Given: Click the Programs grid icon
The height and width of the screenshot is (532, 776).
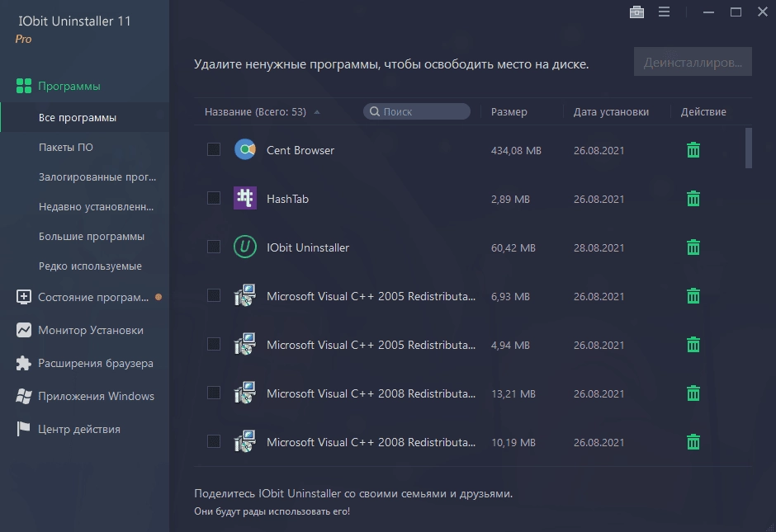Looking at the screenshot, I should 24,86.
